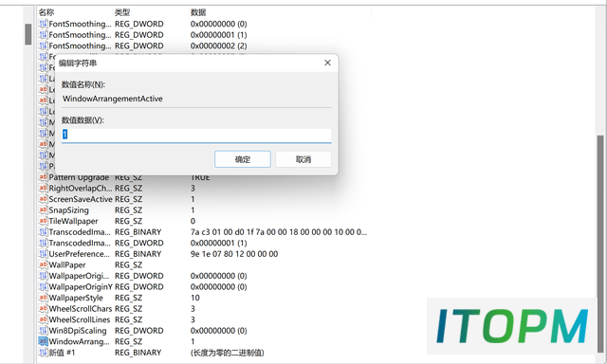The width and height of the screenshot is (607, 364).
Task: Click the 新值 #1 binary icon
Action: (x=43, y=353)
